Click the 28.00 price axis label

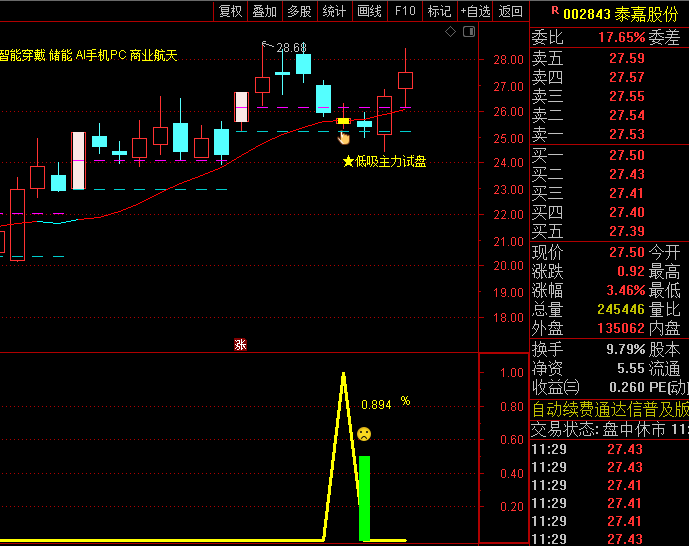tap(508, 60)
